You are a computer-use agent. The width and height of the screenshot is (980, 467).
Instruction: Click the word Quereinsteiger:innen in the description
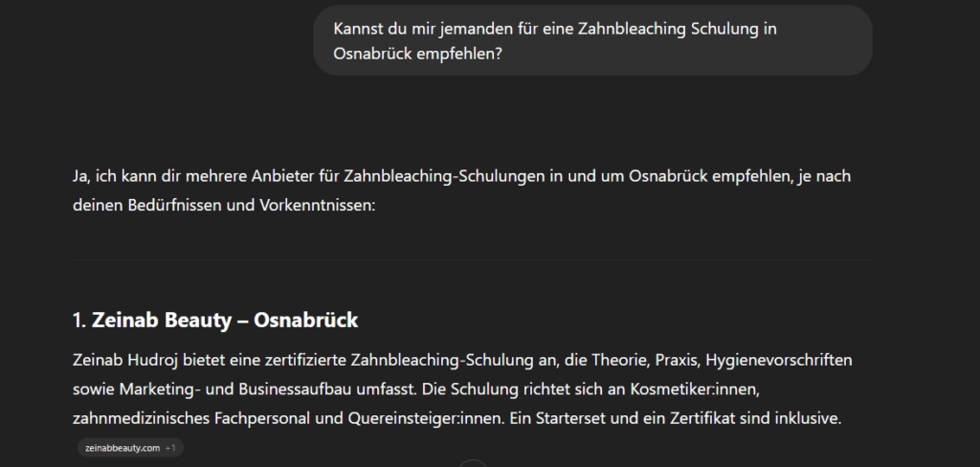point(426,418)
